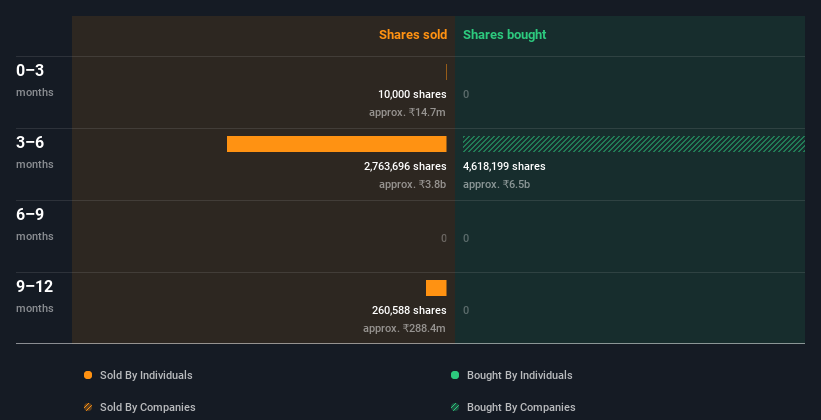Click the 2,763,696 shares value
Viewport: 821px width, 420px height.
[x=405, y=166]
